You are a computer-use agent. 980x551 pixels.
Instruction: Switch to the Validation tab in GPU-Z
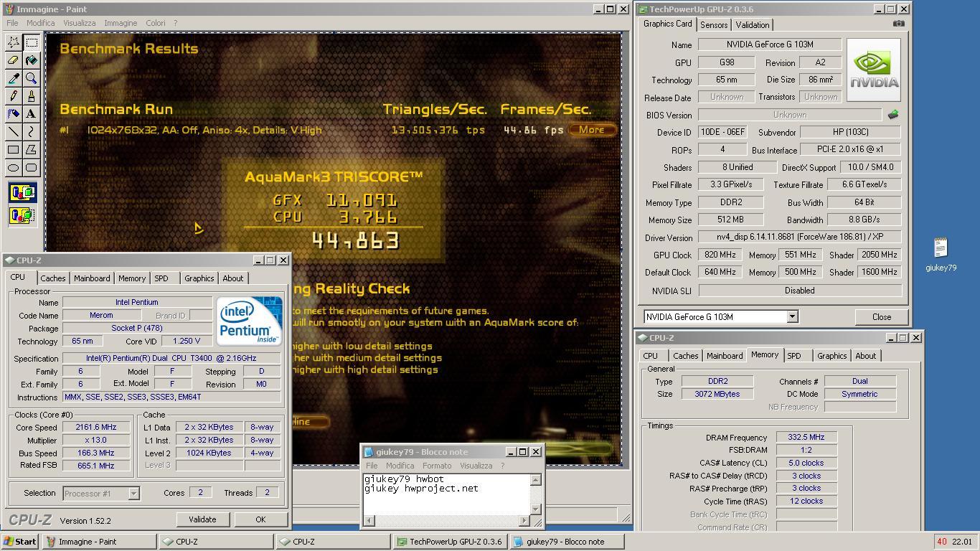753,24
